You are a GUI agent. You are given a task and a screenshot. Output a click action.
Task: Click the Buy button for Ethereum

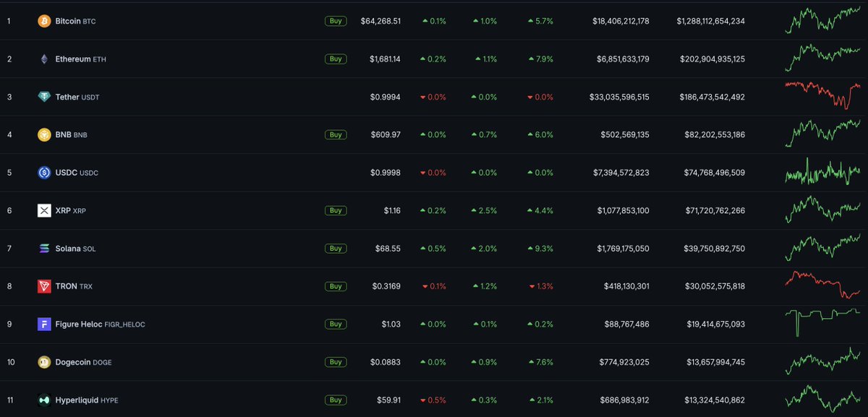pos(336,59)
